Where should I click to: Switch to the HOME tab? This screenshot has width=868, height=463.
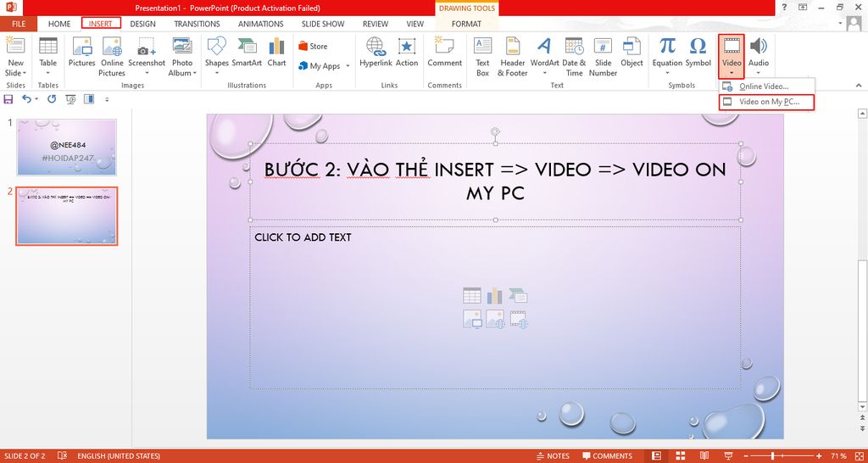coord(59,24)
